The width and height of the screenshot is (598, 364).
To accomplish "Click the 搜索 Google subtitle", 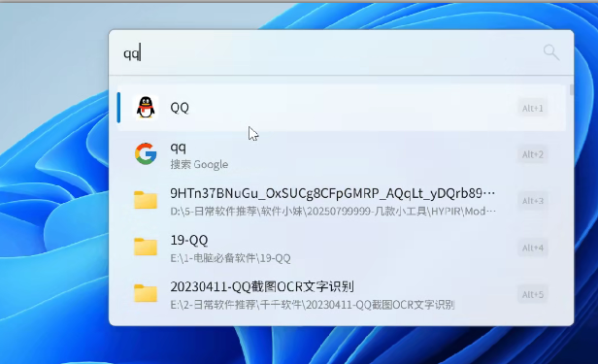I will [199, 165].
